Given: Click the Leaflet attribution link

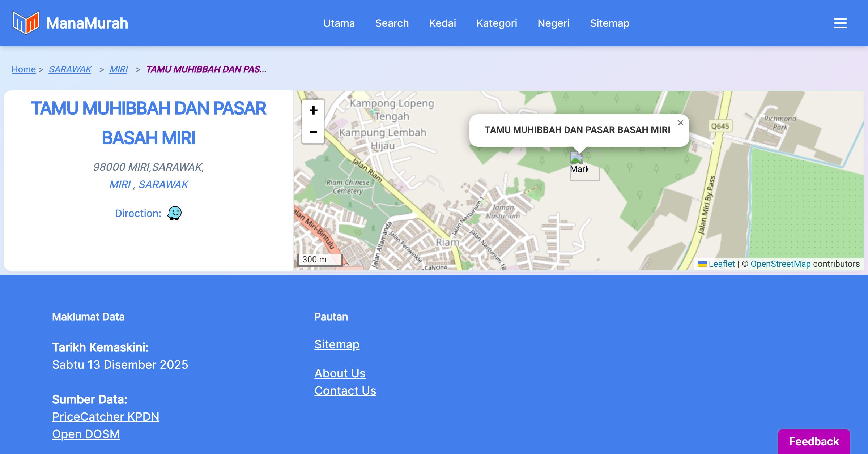Looking at the screenshot, I should (x=721, y=264).
